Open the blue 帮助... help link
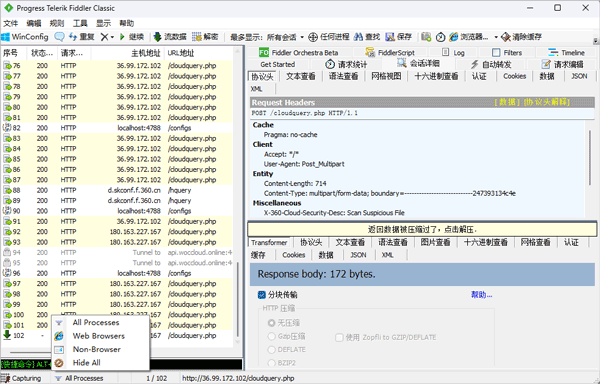This screenshot has height=384, width=600. (481, 295)
